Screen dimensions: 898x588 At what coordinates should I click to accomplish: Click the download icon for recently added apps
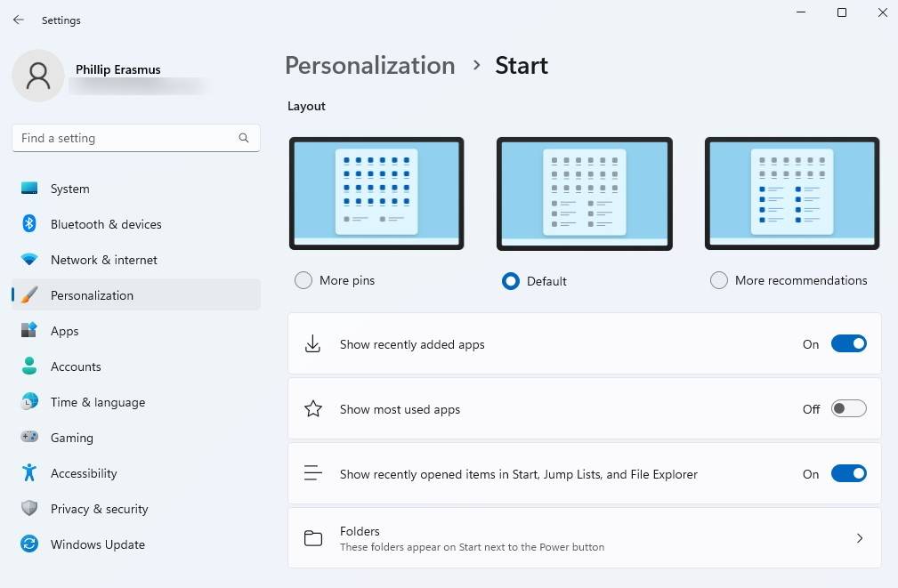click(312, 344)
